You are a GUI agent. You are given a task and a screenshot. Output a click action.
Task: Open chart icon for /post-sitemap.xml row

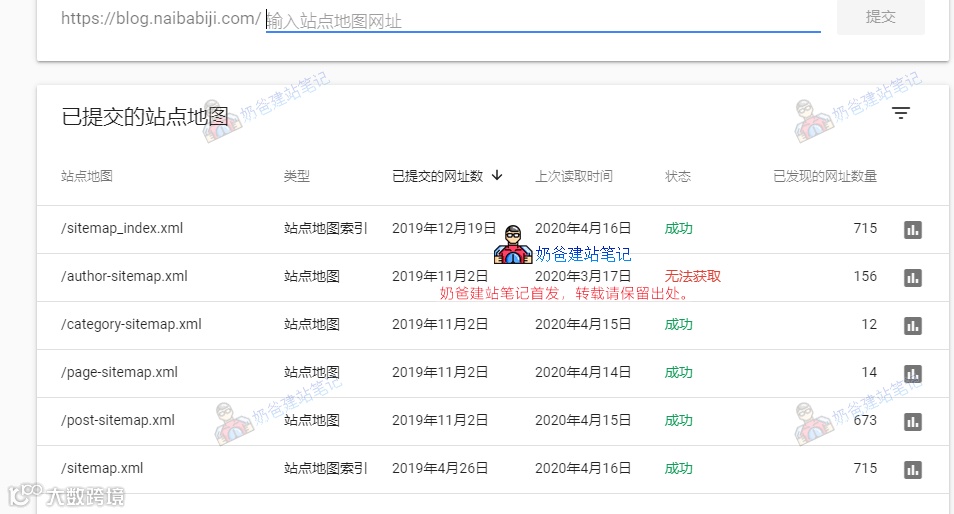(913, 422)
